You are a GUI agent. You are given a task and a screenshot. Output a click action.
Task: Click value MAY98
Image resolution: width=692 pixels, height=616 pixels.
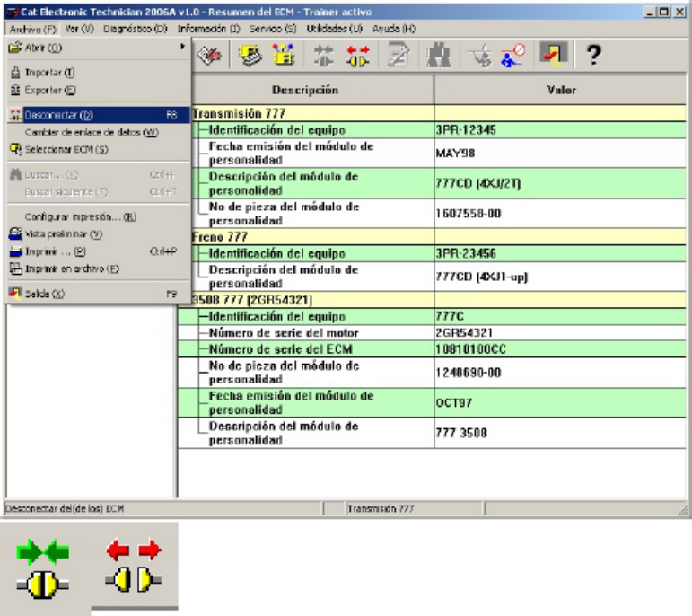[455, 154]
